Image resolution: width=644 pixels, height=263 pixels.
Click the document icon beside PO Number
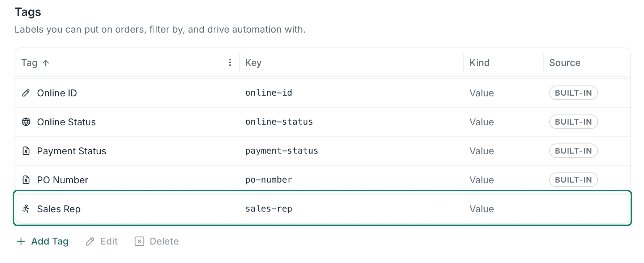point(26,180)
